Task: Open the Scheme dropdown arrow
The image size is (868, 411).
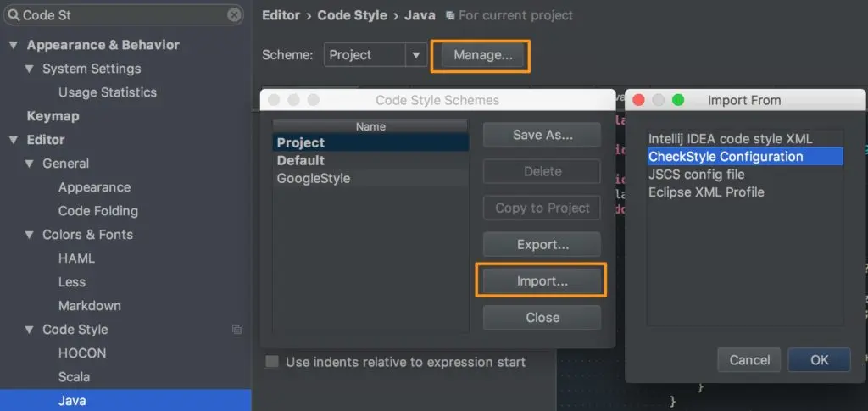Action: tap(415, 55)
